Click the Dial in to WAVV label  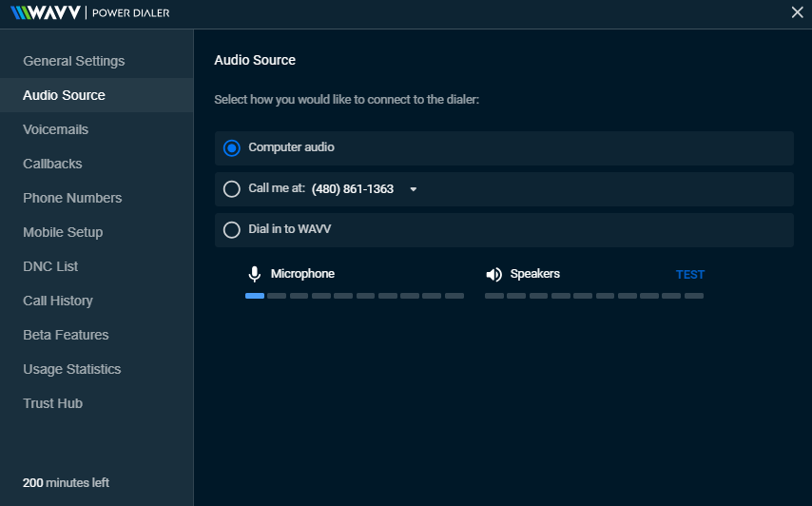pos(289,229)
